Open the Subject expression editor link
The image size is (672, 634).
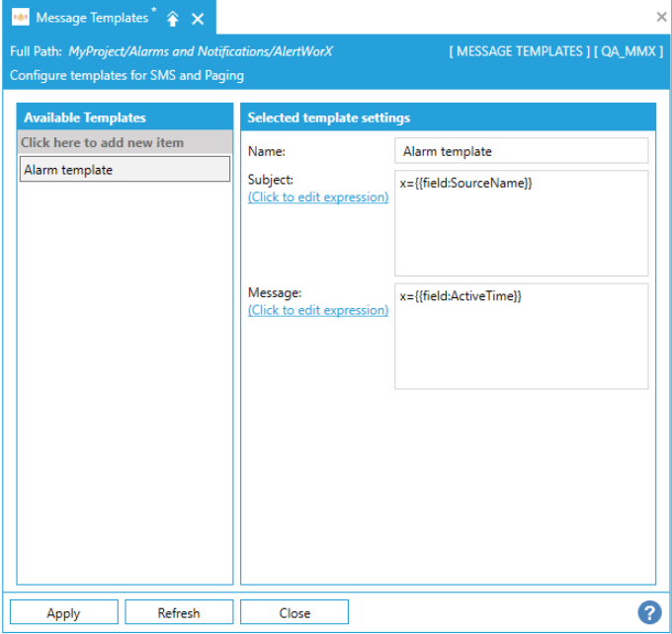point(317,197)
